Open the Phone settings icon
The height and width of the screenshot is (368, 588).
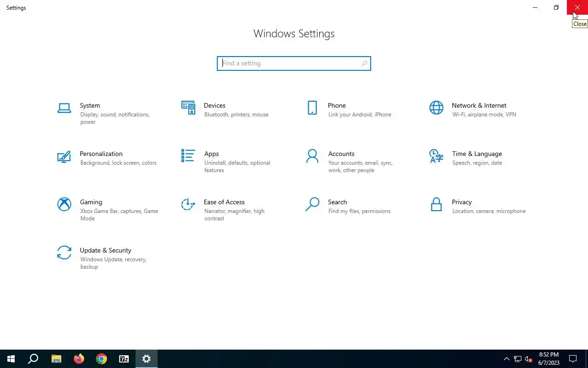pyautogui.click(x=312, y=108)
